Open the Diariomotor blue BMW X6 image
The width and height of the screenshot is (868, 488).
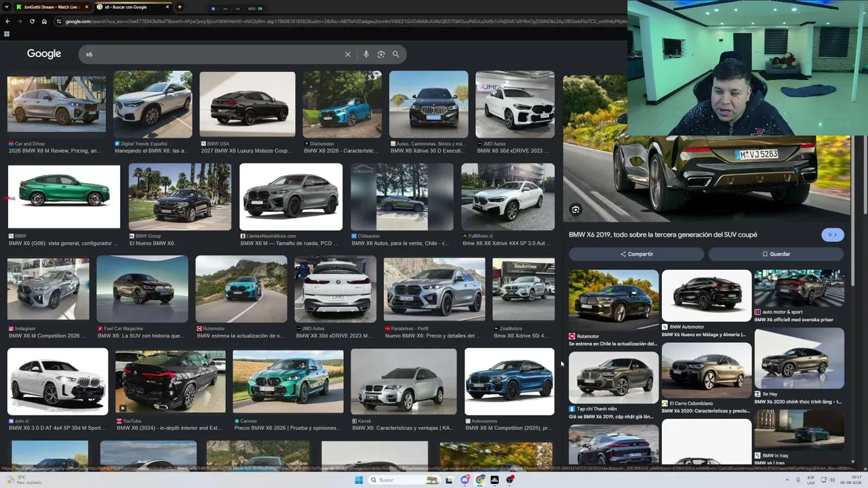[342, 104]
